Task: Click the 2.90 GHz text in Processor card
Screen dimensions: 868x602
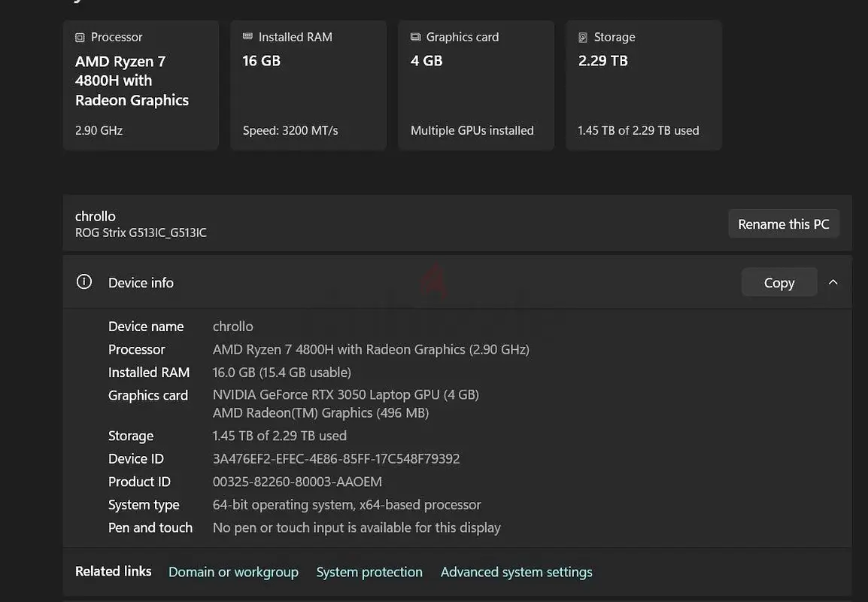Action: click(99, 131)
